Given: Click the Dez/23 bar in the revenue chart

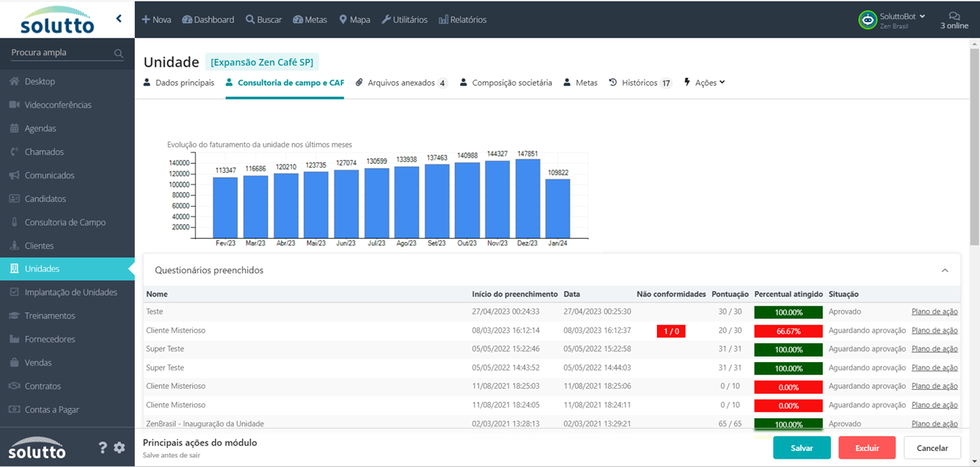Looking at the screenshot, I should pyautogui.click(x=528, y=198).
